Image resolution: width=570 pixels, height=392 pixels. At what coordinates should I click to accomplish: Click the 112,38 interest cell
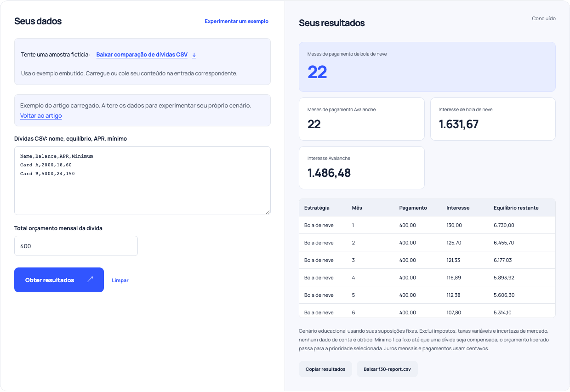point(454,295)
